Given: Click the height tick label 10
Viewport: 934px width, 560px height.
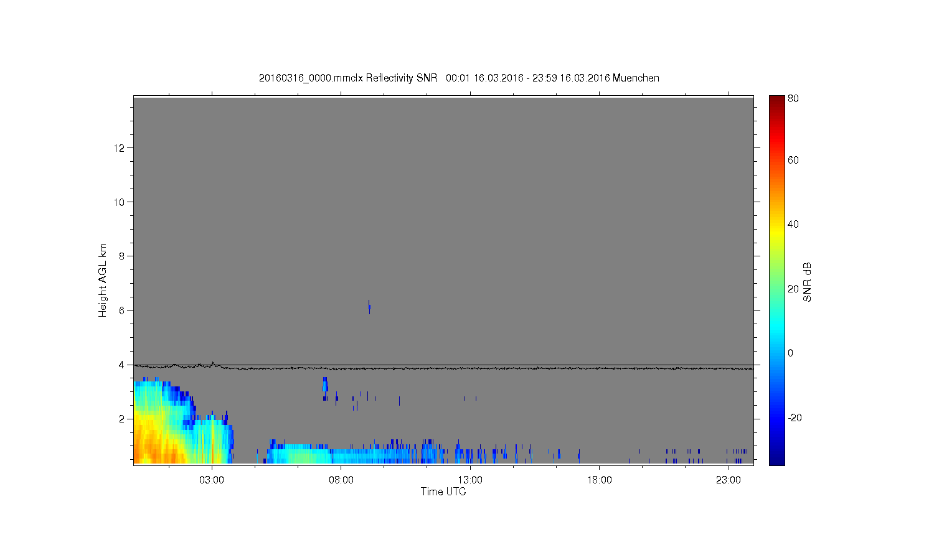Looking at the screenshot, I should 120,202.
